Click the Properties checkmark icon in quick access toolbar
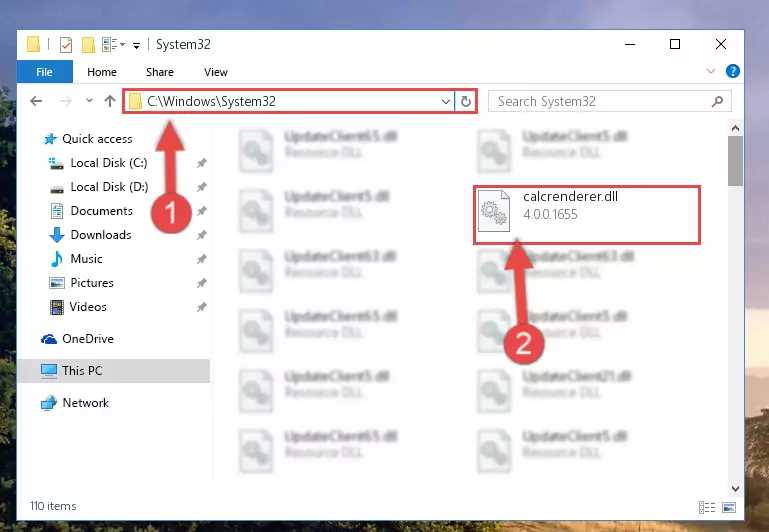The image size is (769, 532). pos(66,45)
